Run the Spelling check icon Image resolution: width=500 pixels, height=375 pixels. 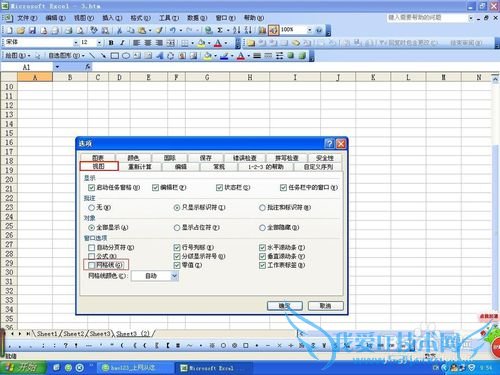pyautogui.click(x=94, y=30)
